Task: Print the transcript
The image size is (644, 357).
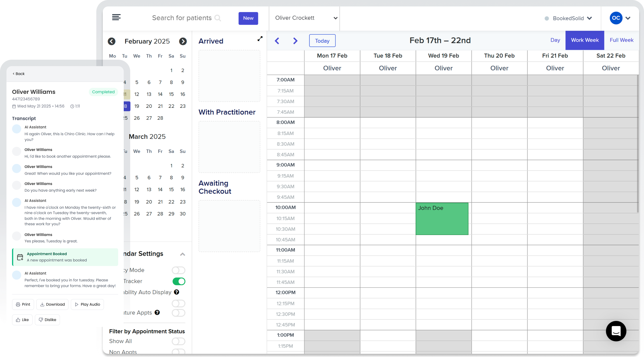Action: (23, 304)
